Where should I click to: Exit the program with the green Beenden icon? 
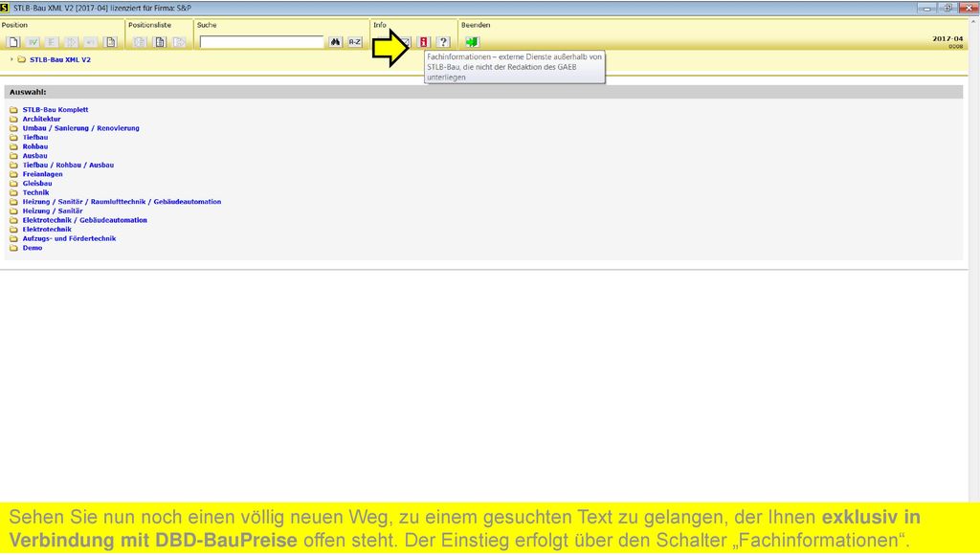click(x=472, y=42)
